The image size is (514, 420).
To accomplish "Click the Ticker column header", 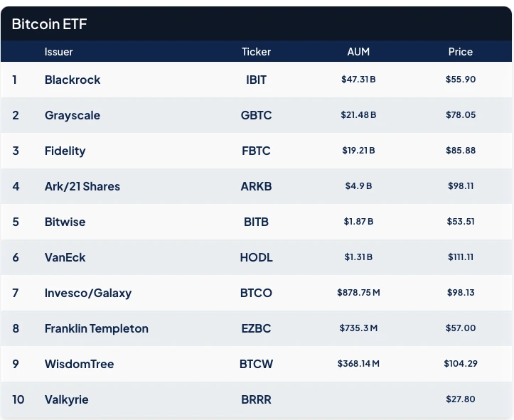I will tap(256, 52).
